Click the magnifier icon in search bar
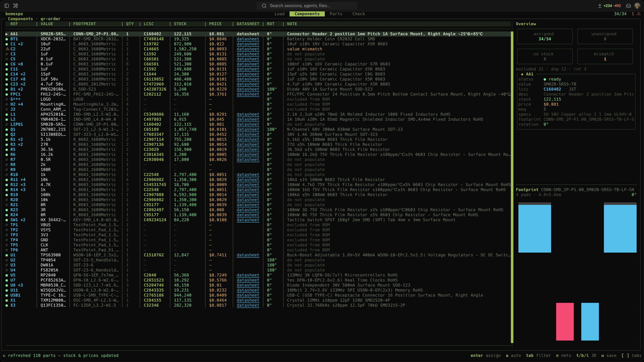Image resolution: width=644 pixels, height=362 pixels. pos(264,6)
